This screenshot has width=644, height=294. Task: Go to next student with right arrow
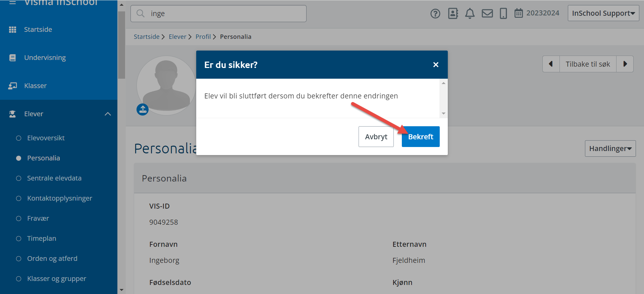click(x=625, y=64)
